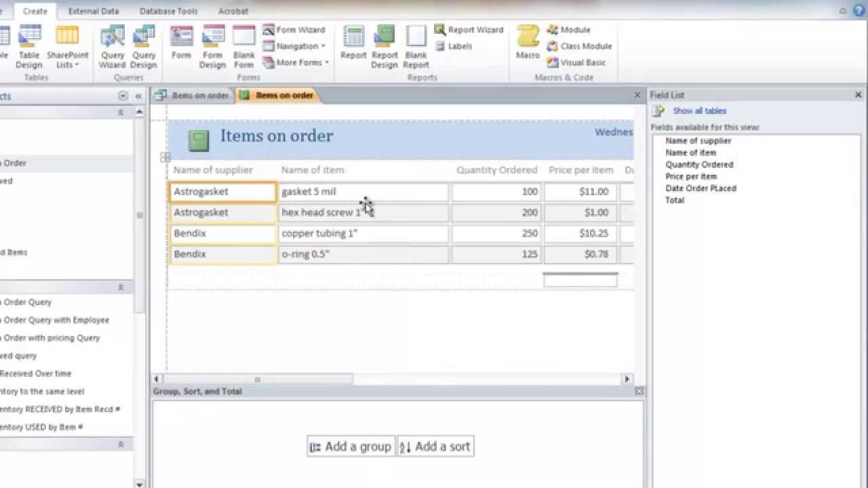Create a Blank Form
Screen dimensions: 868x488
click(243, 47)
